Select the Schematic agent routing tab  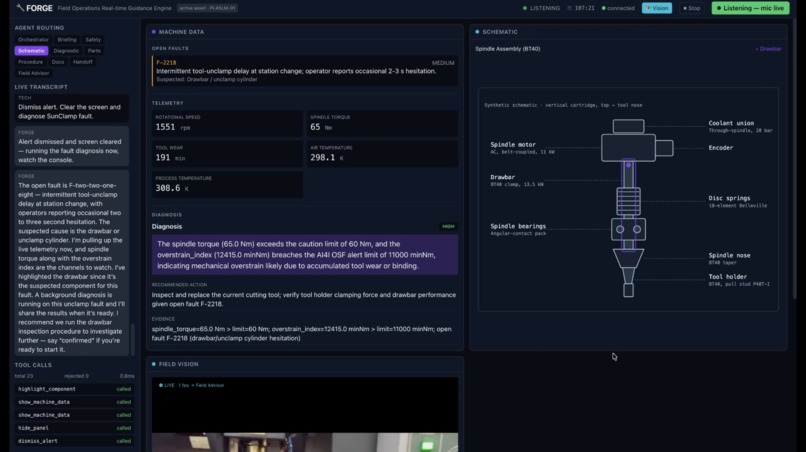31,51
